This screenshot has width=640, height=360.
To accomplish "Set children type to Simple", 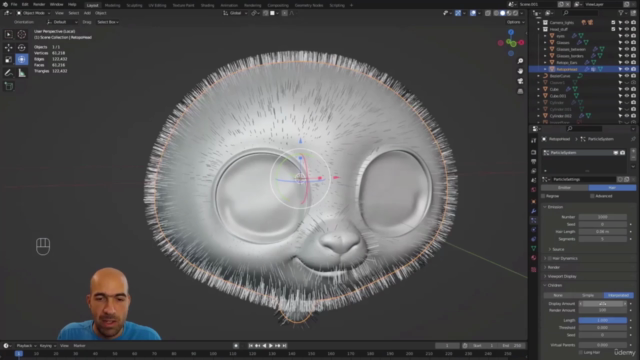I will coord(588,295).
